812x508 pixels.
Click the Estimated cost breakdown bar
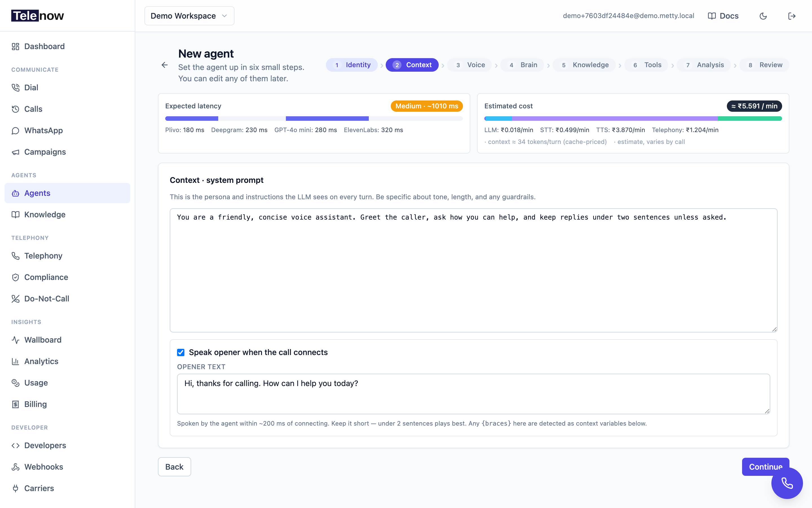pos(633,119)
